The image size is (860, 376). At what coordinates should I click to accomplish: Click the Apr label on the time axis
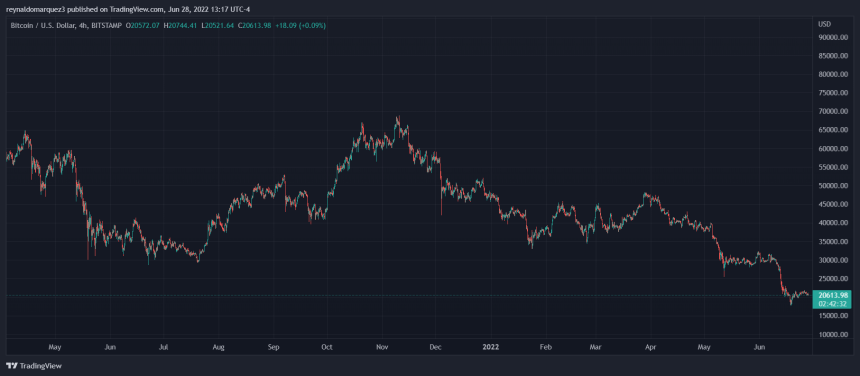pyautogui.click(x=650, y=347)
